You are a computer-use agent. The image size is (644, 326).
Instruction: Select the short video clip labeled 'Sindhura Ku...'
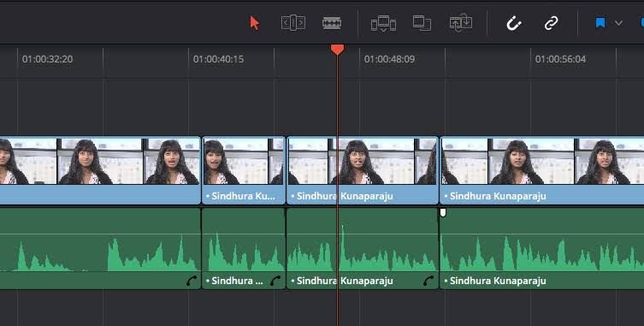click(244, 169)
